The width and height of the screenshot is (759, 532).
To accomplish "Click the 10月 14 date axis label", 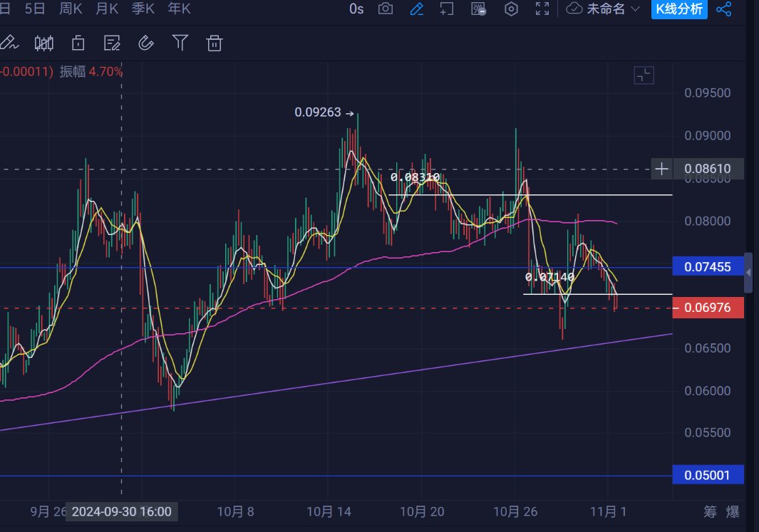I will click(x=329, y=511).
